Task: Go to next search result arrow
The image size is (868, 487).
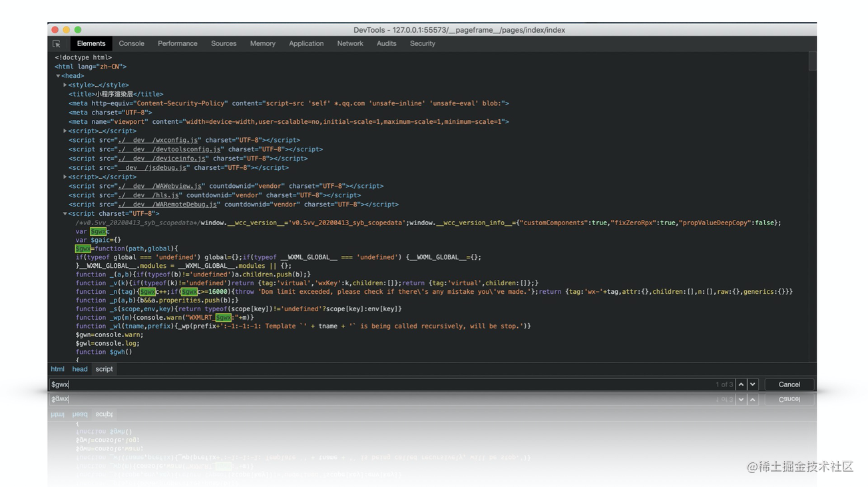Action: (x=753, y=384)
